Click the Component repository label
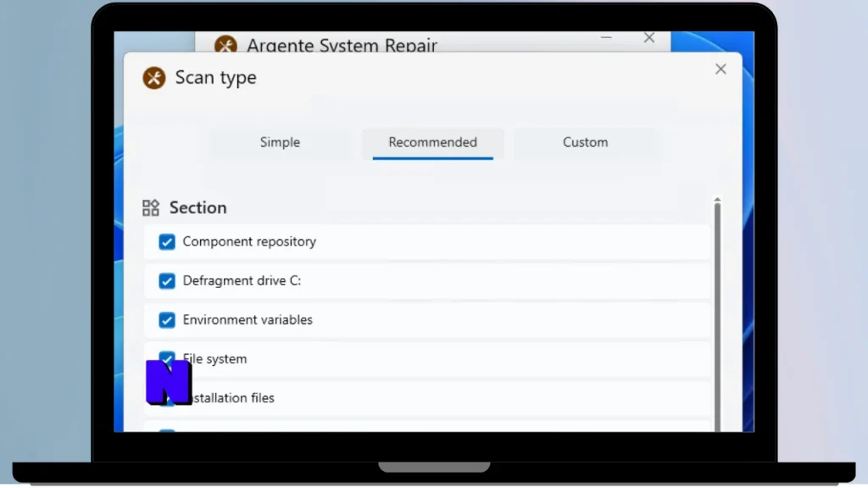868x488 pixels. [249, 241]
